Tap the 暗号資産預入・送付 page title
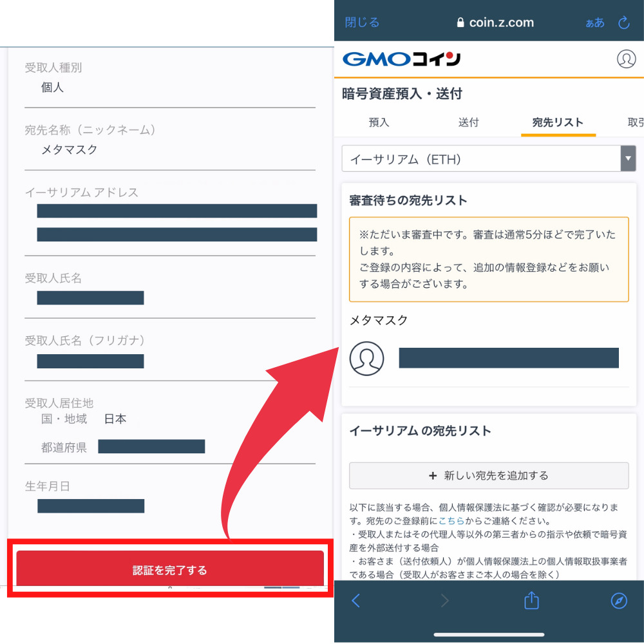Viewport: 644px width, 644px height. [402, 93]
